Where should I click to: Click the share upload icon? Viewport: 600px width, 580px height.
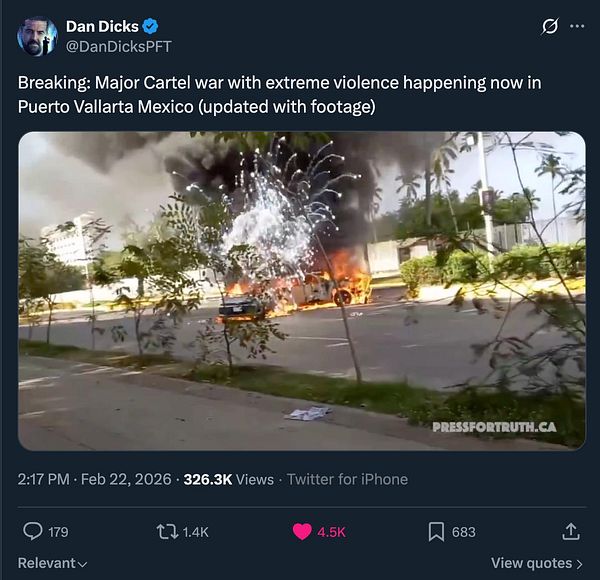click(x=571, y=531)
